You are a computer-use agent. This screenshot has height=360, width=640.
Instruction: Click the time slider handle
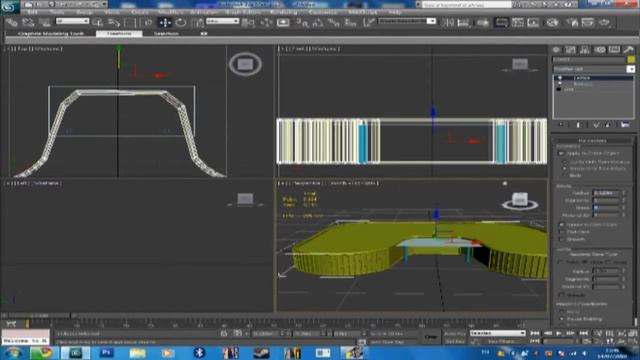(x=39, y=316)
